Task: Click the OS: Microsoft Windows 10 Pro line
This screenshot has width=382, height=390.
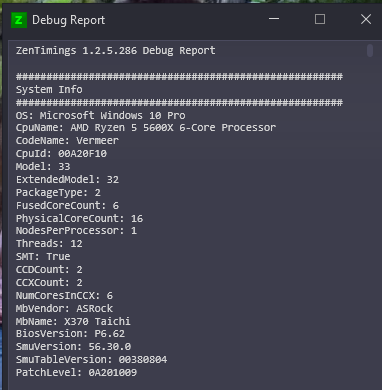Action: (101, 116)
